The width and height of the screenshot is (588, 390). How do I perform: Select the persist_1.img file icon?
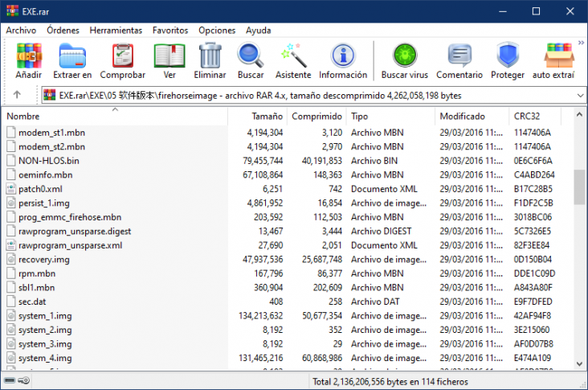click(x=11, y=203)
